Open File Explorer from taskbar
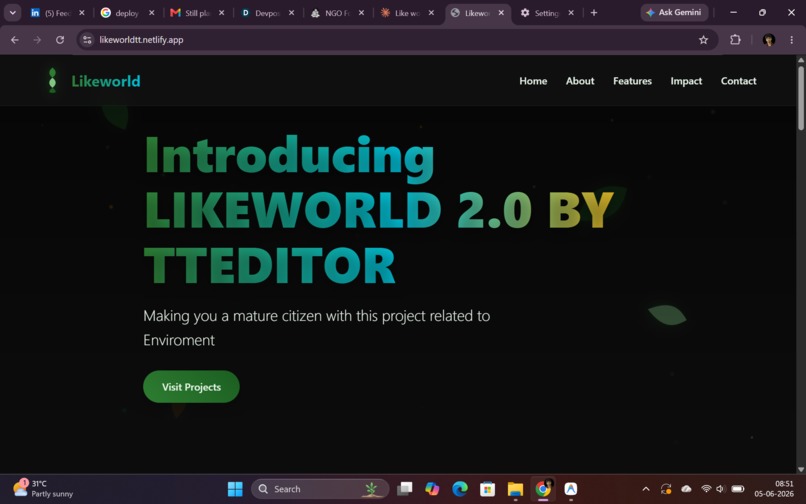This screenshot has width=806, height=504. point(515,489)
